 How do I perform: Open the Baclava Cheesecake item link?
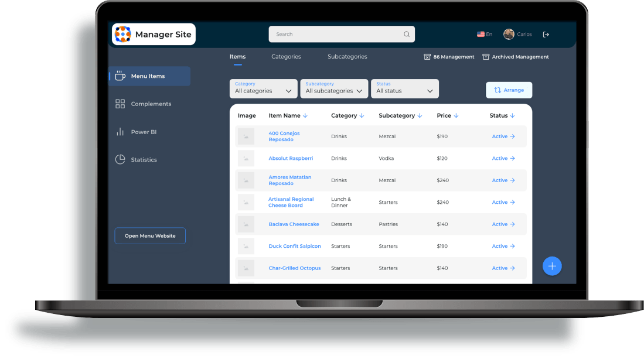click(294, 224)
